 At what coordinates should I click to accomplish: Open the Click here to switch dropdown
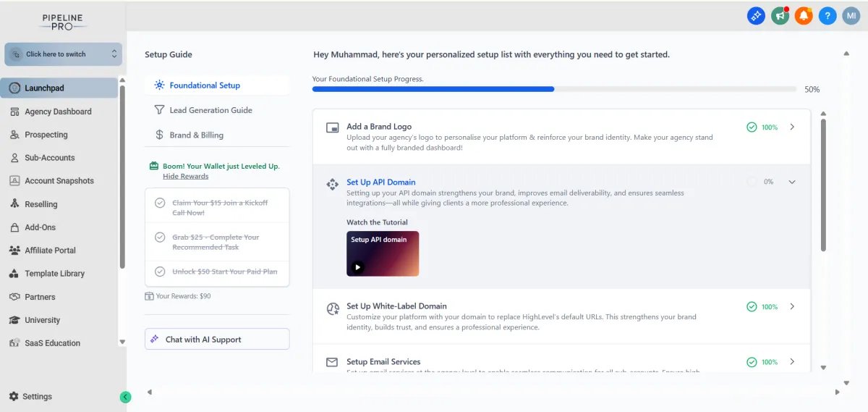(63, 54)
